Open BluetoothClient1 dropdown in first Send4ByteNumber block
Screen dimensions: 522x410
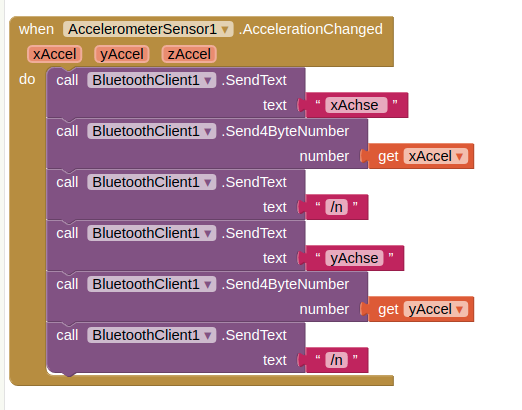152,131
